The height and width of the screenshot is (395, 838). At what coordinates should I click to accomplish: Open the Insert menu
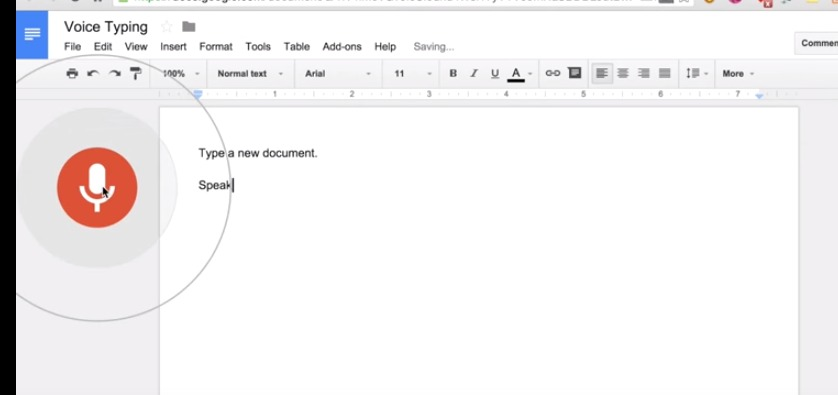pyautogui.click(x=174, y=47)
